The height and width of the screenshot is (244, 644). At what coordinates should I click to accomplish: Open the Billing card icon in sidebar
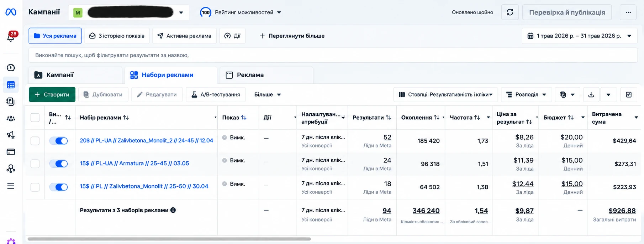[x=11, y=152]
